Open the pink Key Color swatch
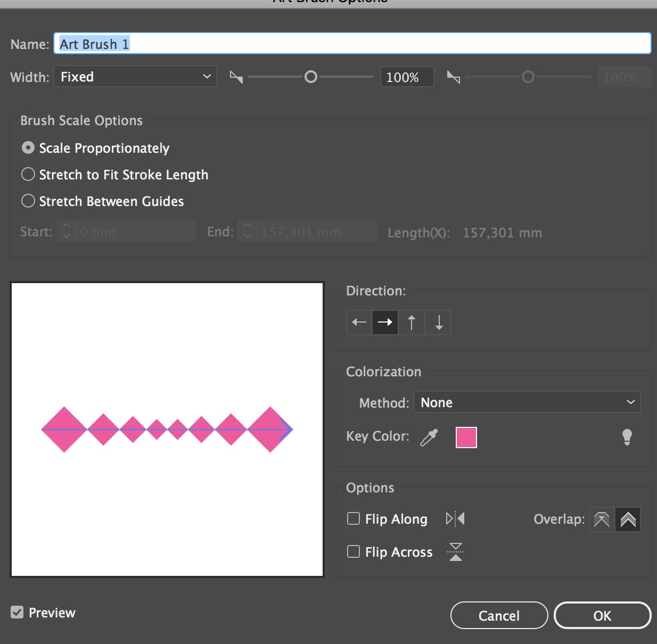Image resolution: width=657 pixels, height=644 pixels. [465, 437]
